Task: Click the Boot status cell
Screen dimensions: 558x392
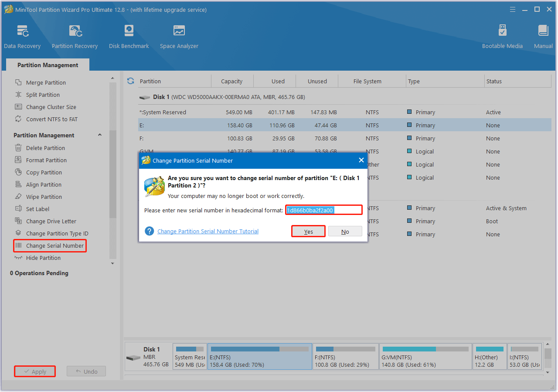Action: [x=492, y=221]
